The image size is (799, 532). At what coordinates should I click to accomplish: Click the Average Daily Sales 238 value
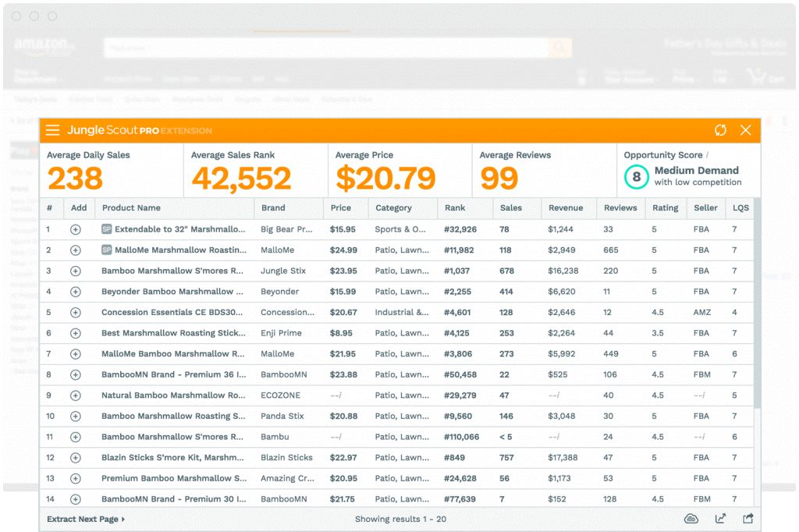click(x=76, y=179)
